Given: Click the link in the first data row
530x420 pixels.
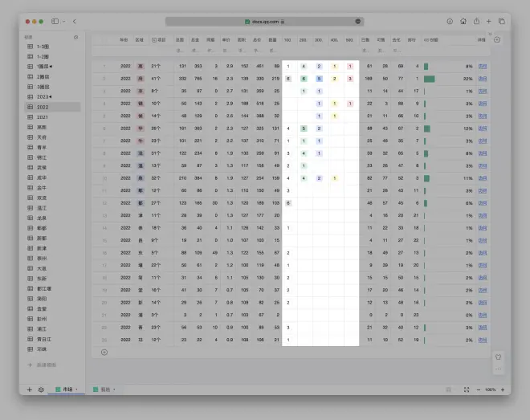Looking at the screenshot, I should coord(482,67).
